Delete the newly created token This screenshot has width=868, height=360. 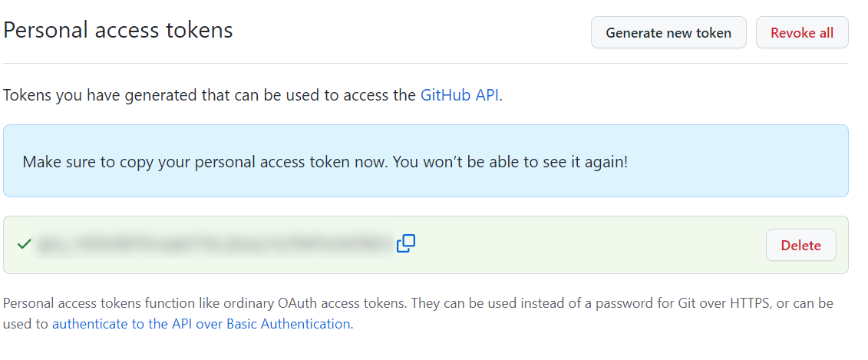(800, 245)
